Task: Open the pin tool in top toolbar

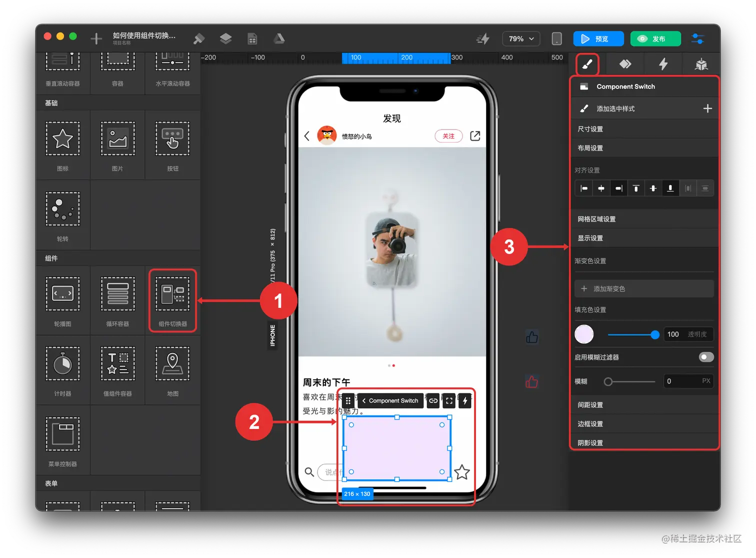Action: point(198,38)
